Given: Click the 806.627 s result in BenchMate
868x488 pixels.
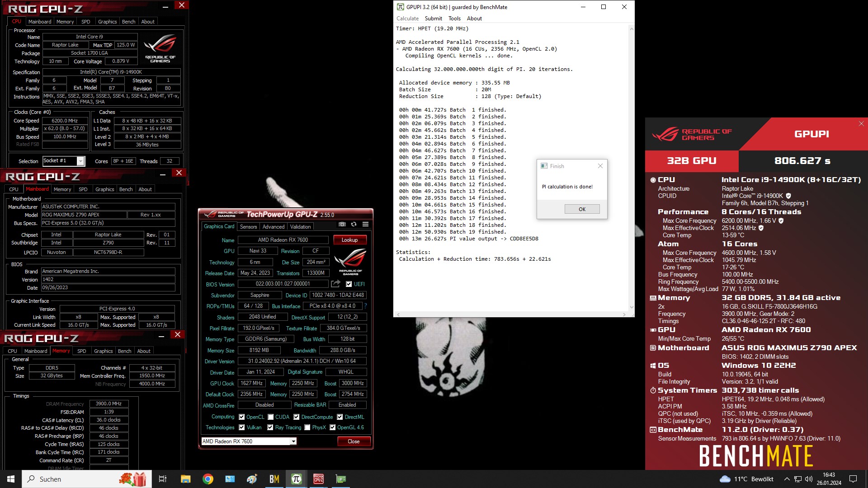Looking at the screenshot, I should point(802,161).
